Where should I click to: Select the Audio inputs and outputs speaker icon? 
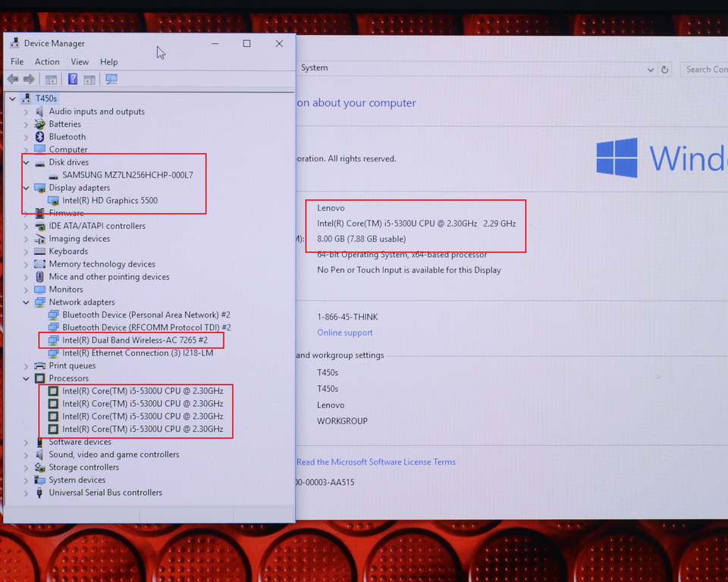click(x=40, y=111)
